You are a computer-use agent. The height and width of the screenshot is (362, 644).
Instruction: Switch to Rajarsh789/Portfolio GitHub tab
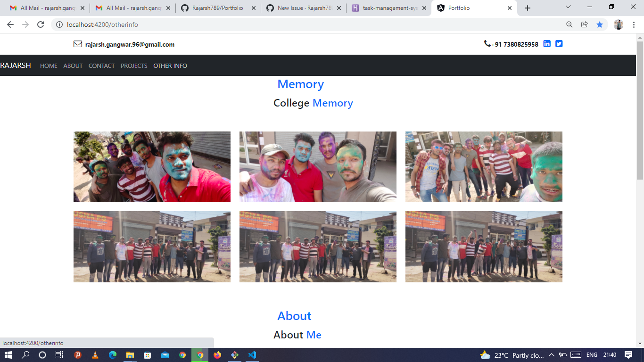[218, 8]
